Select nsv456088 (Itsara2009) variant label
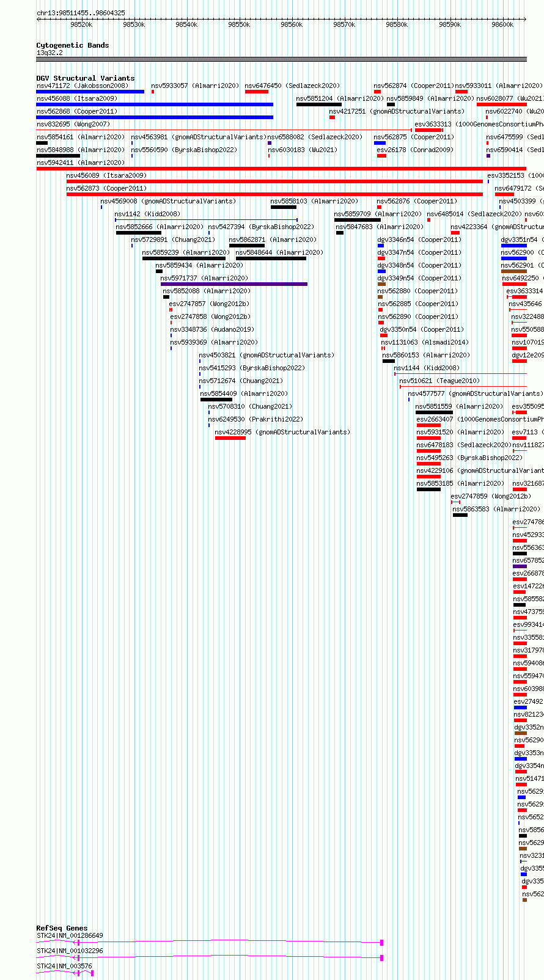Screen dimensions: 544x980 pyautogui.click(x=76, y=98)
